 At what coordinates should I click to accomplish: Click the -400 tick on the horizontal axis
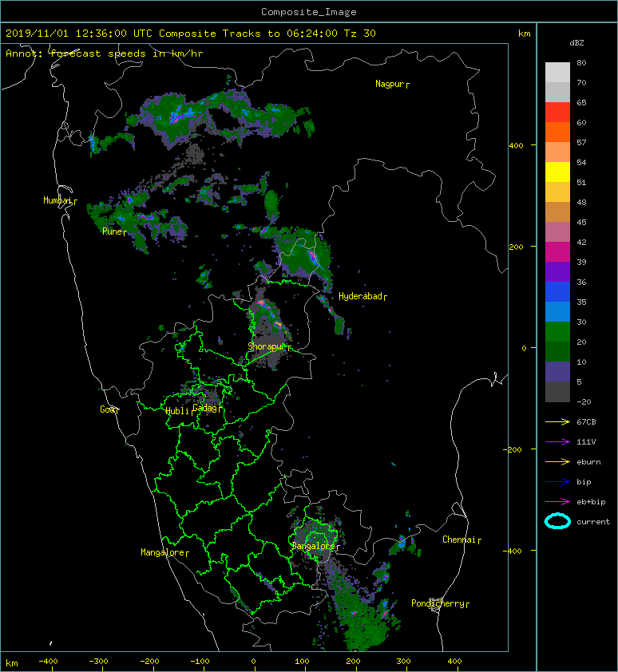tap(48, 662)
